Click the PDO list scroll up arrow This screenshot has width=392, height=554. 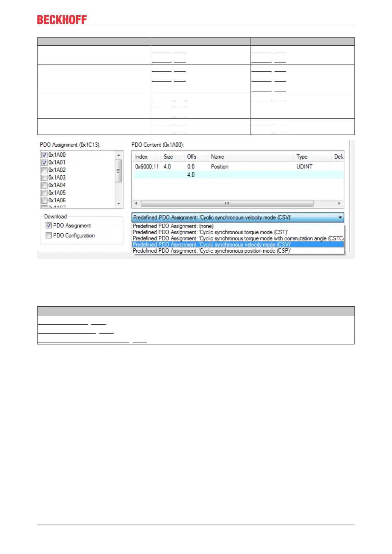point(119,155)
